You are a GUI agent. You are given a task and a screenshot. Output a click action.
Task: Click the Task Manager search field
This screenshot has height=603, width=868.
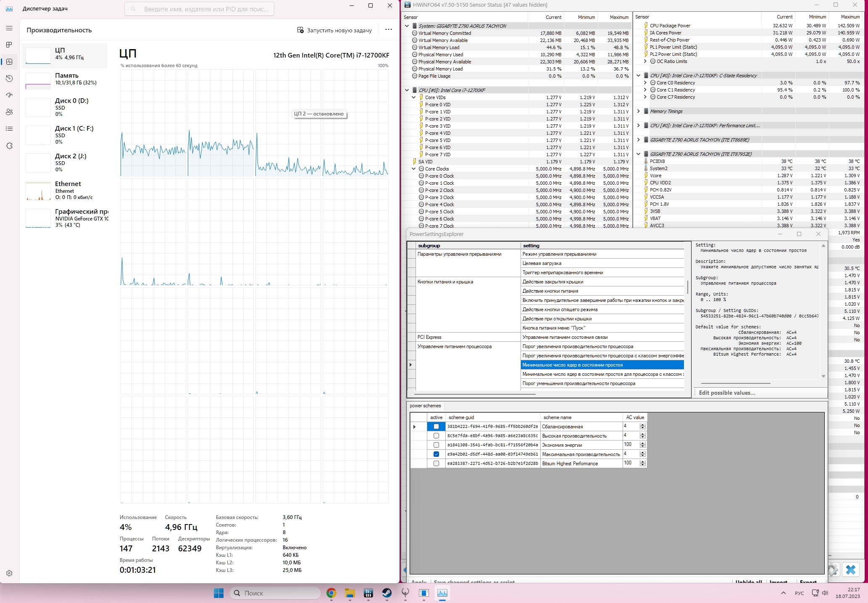click(200, 9)
